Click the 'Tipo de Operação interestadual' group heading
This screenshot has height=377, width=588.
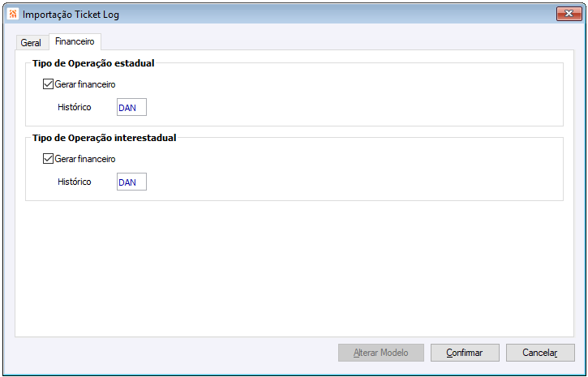104,138
